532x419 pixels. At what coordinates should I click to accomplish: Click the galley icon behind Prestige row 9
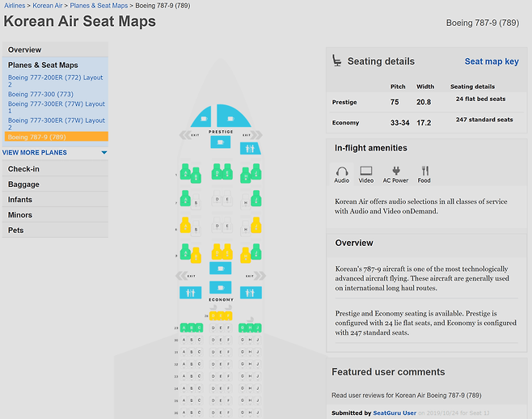click(221, 269)
